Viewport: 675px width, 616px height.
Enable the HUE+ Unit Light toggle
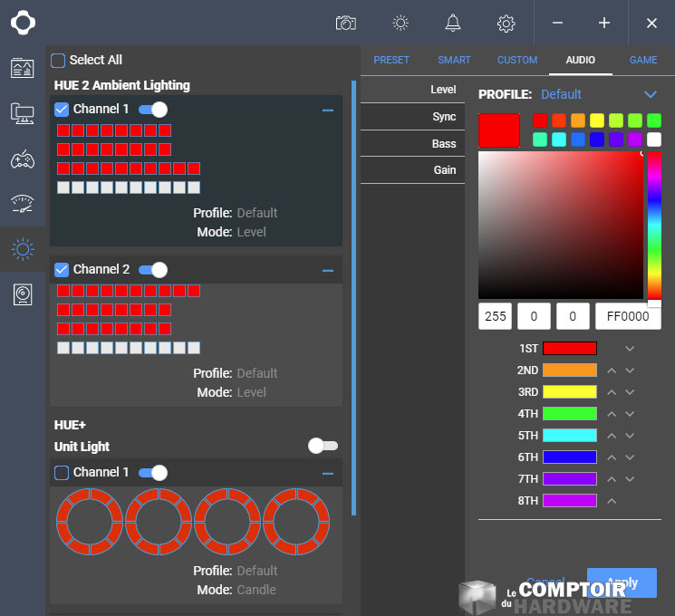click(x=323, y=446)
